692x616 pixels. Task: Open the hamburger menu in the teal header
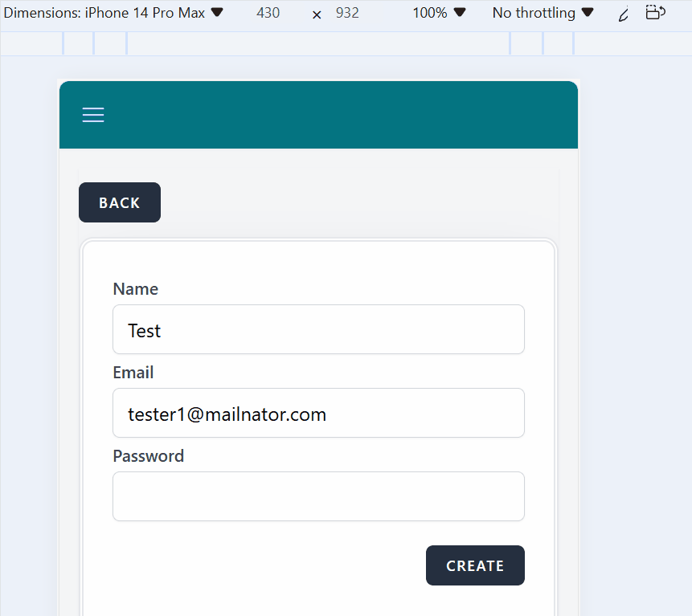point(93,115)
